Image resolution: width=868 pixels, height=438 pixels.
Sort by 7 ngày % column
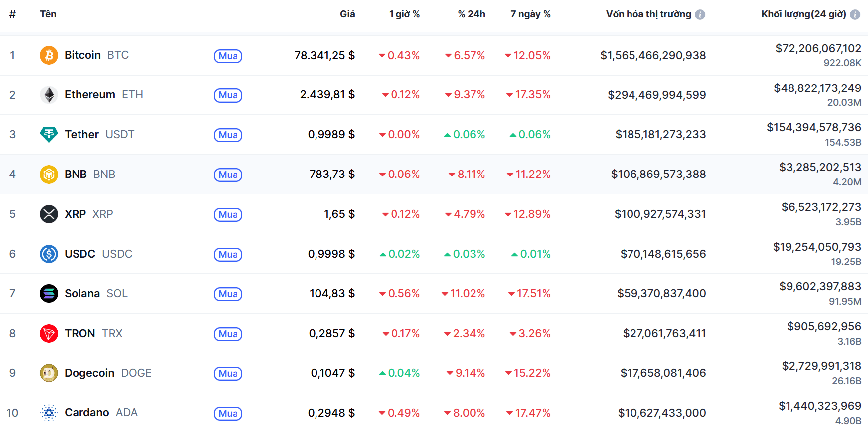tap(530, 14)
